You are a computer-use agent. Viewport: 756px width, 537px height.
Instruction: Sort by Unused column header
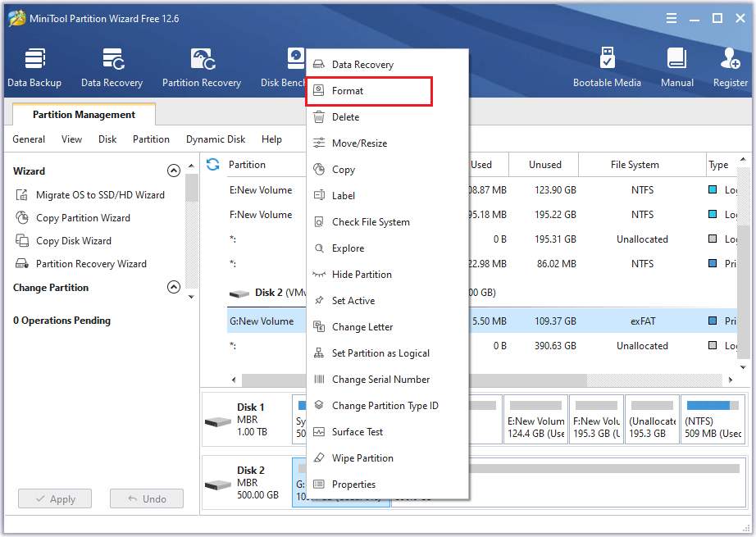click(x=544, y=165)
